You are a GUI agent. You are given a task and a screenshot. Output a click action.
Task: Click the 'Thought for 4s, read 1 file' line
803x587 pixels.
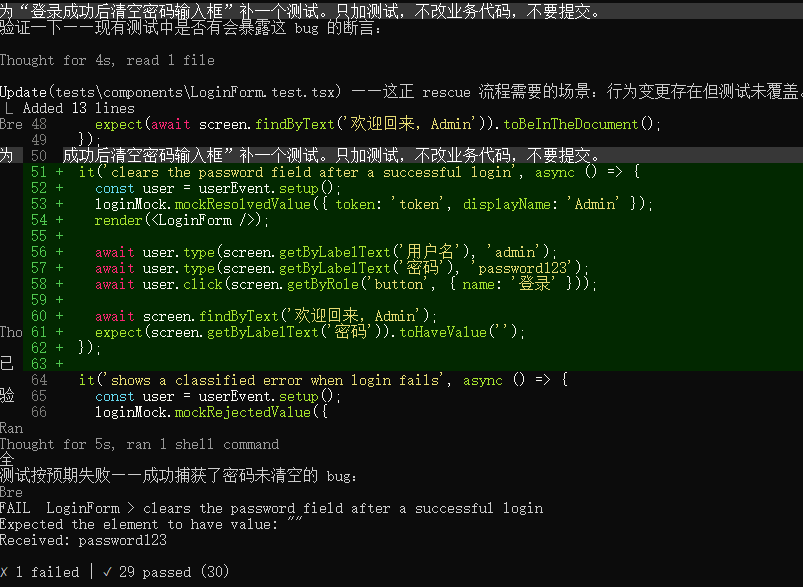[107, 60]
